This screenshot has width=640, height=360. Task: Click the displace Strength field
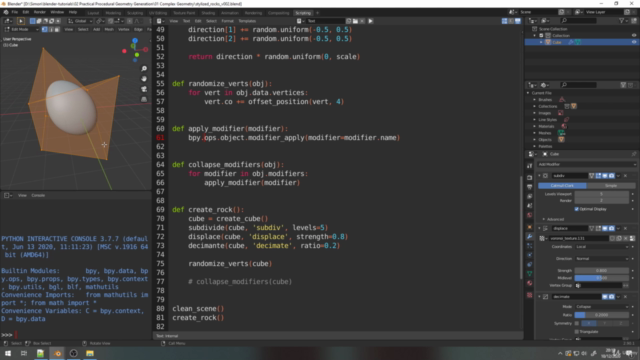pos(602,271)
